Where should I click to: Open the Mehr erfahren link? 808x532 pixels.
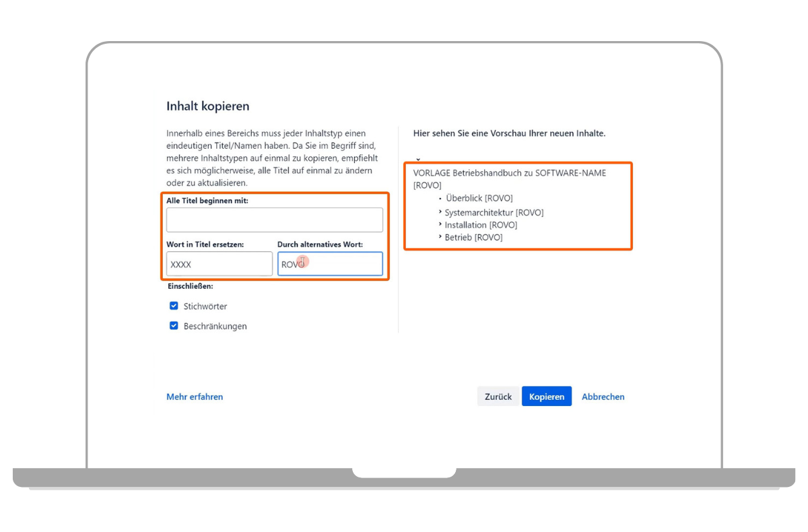[x=195, y=397]
